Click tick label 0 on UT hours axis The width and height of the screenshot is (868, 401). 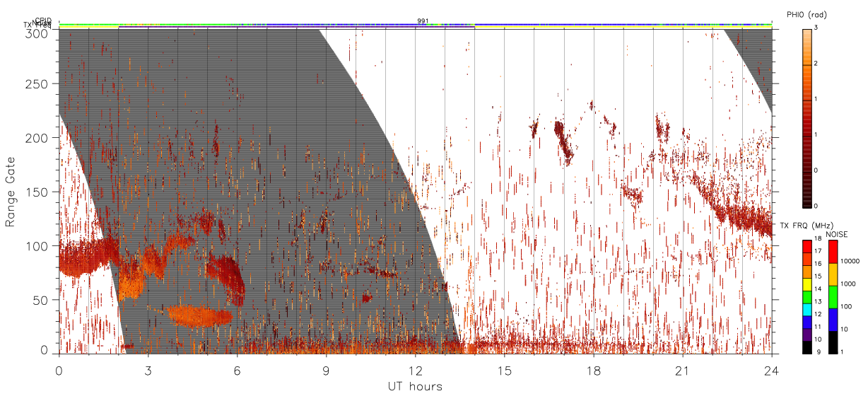[x=59, y=371]
